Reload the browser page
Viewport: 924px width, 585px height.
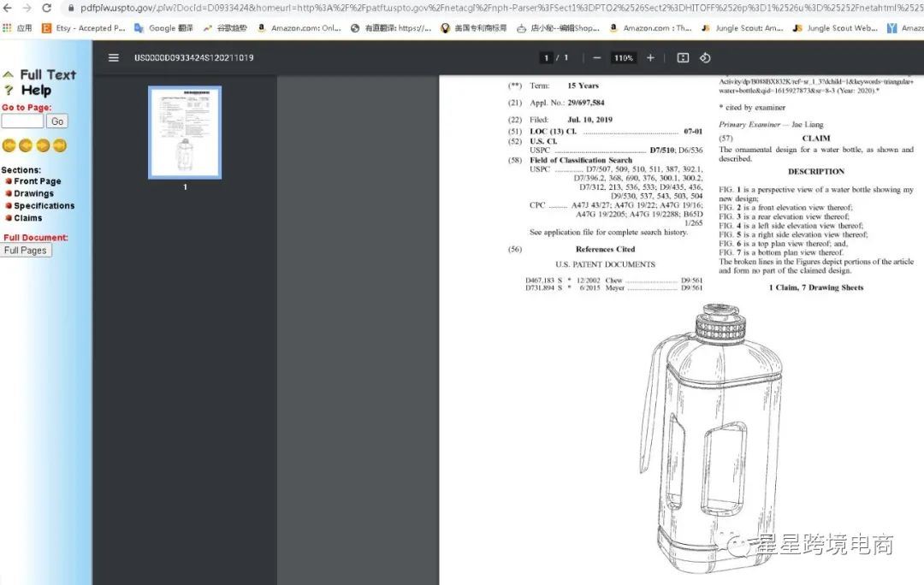pos(47,8)
